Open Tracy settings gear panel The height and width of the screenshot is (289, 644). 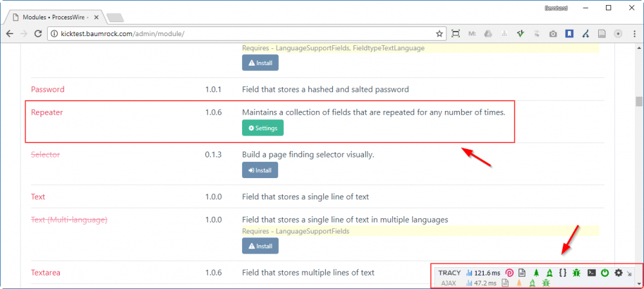pyautogui.click(x=618, y=272)
